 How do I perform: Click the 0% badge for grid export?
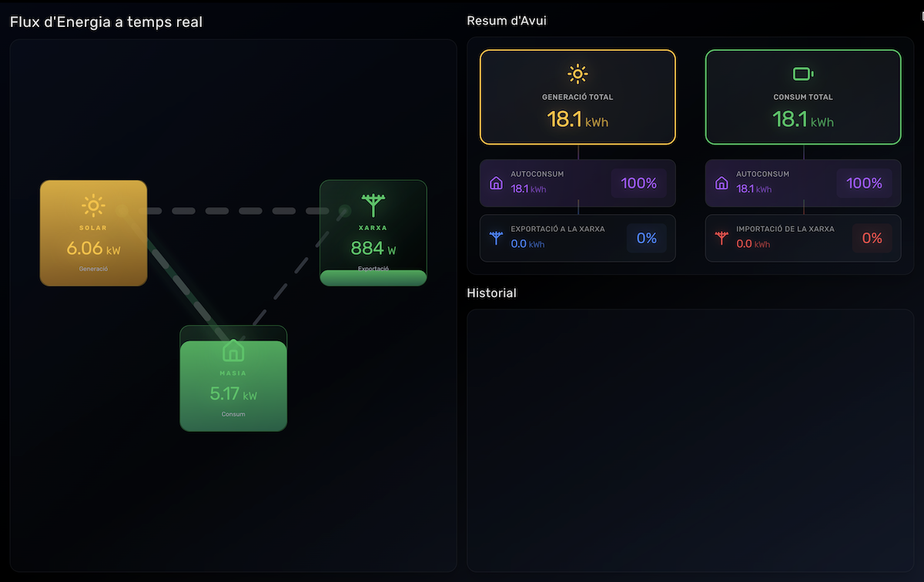pos(646,239)
